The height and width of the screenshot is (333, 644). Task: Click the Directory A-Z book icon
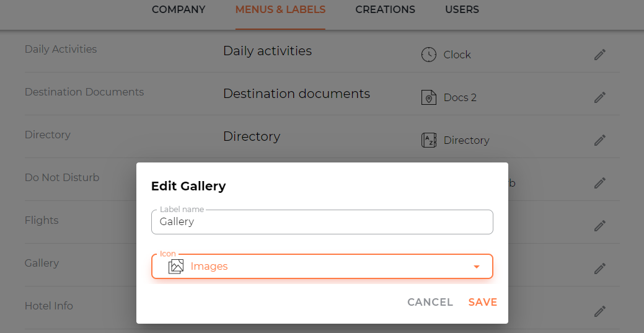(x=429, y=140)
